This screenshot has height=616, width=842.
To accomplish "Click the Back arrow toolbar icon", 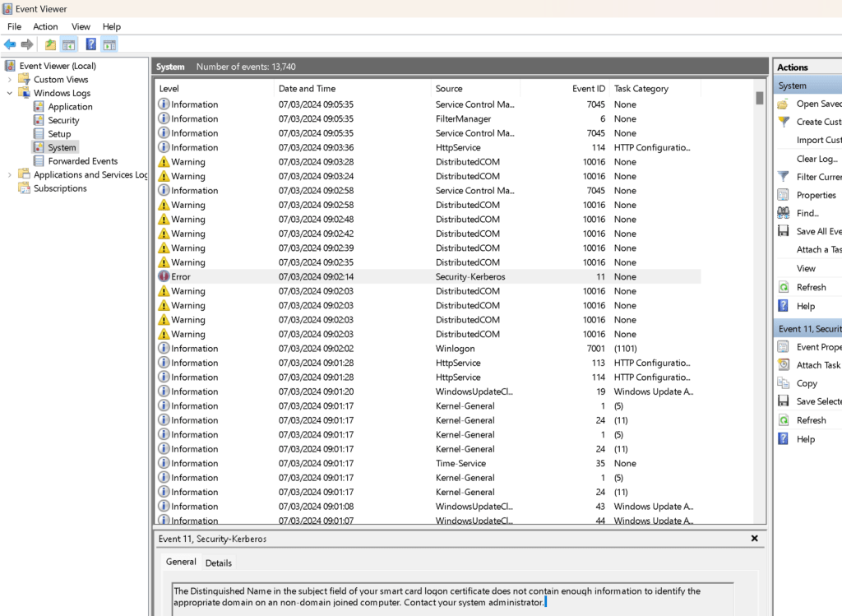I will tap(10, 44).
